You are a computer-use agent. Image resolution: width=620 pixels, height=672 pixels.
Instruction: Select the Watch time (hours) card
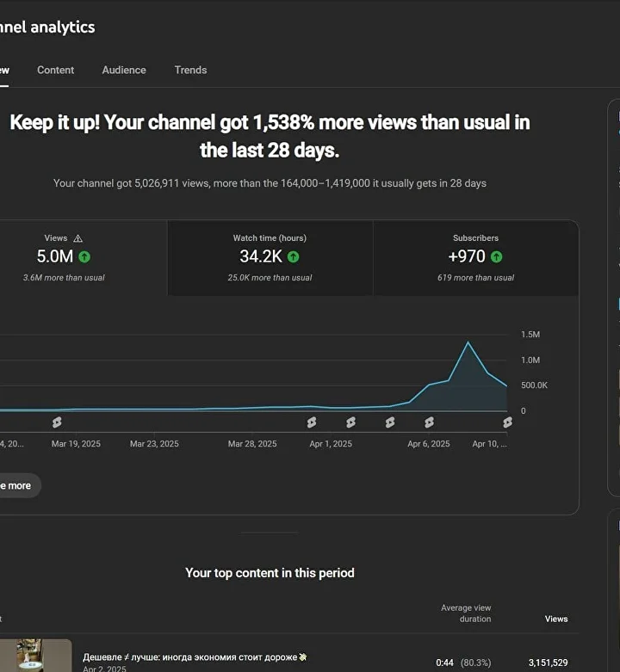(270, 258)
